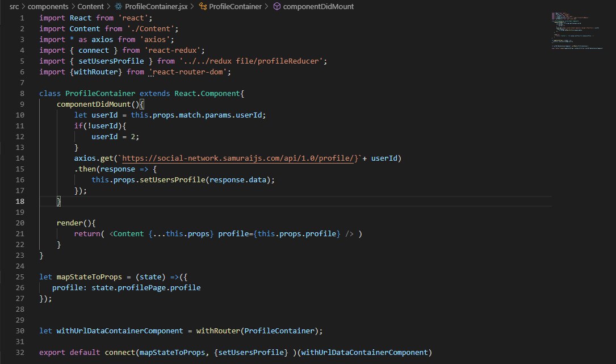Click the React file icon in breadcrumb
Image resolution: width=616 pixels, height=364 pixels.
(x=118, y=6)
